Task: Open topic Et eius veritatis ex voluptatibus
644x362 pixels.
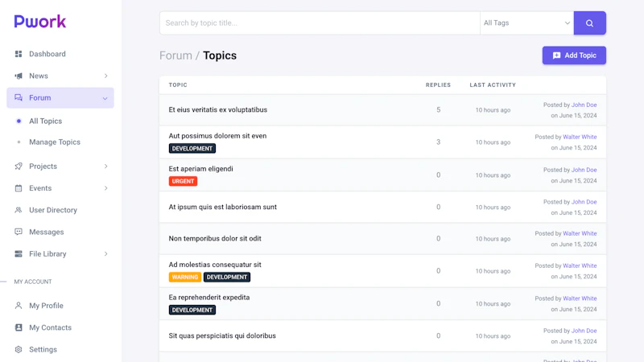Action: click(x=217, y=109)
